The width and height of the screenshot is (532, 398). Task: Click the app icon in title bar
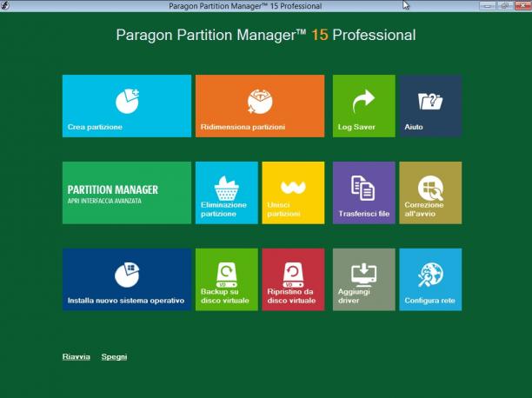pyautogui.click(x=5, y=5)
